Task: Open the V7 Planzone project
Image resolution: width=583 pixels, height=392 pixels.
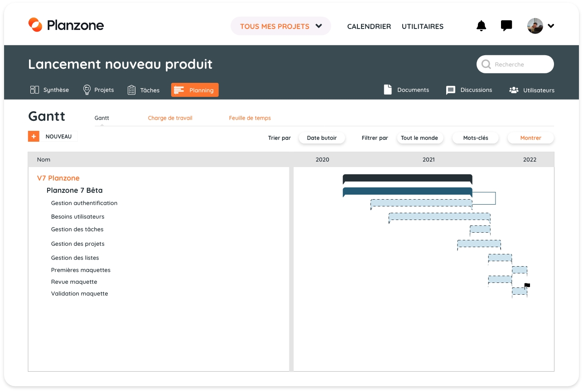Action: pos(58,178)
